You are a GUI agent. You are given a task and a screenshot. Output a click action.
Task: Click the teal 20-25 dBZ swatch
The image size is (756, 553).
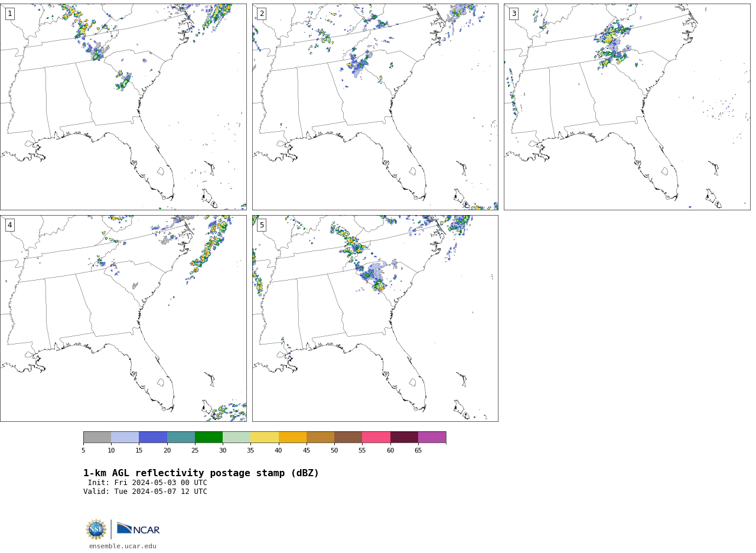[x=181, y=437]
